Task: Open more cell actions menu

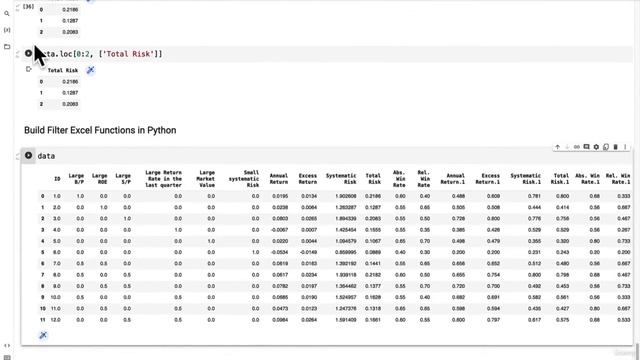Action: click(625, 147)
